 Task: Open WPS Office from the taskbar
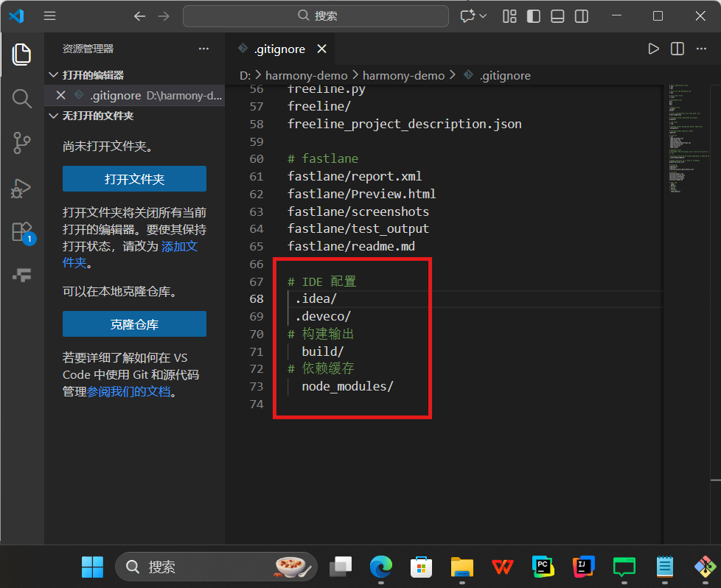pos(503,567)
